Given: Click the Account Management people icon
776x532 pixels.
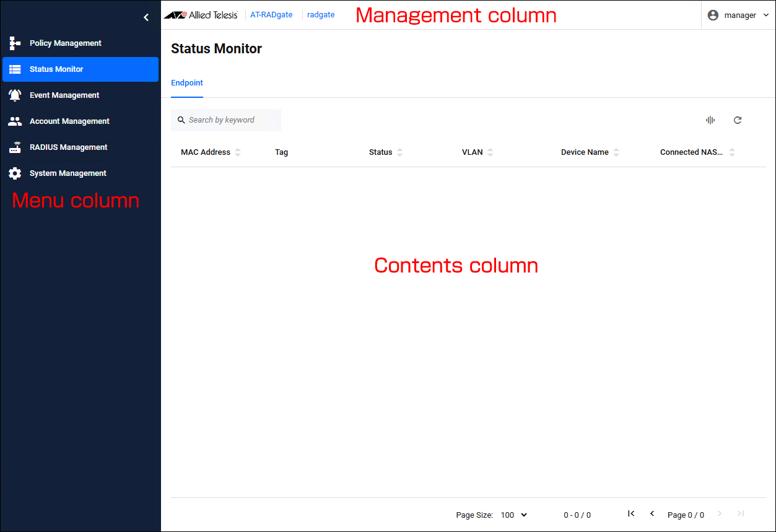Looking at the screenshot, I should coord(15,121).
